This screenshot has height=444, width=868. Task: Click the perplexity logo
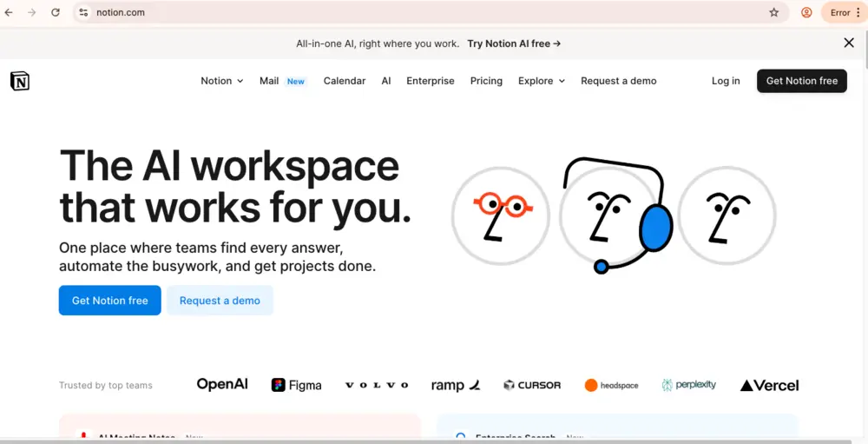click(688, 385)
